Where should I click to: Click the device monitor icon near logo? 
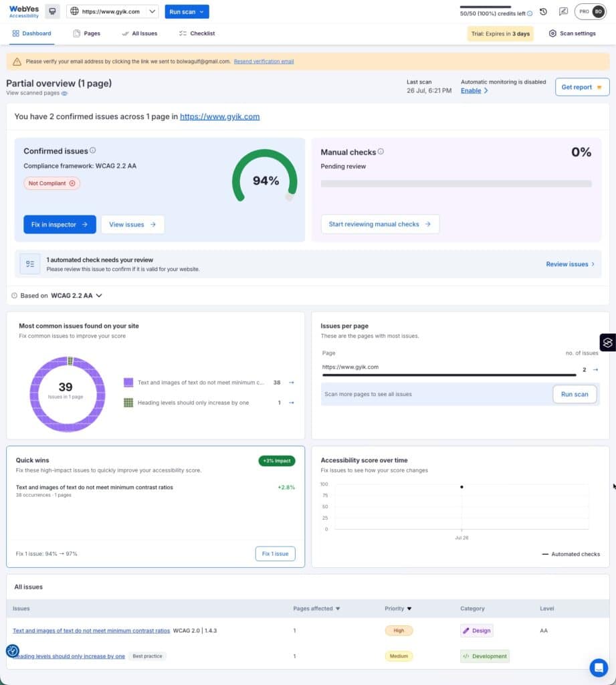(x=52, y=11)
